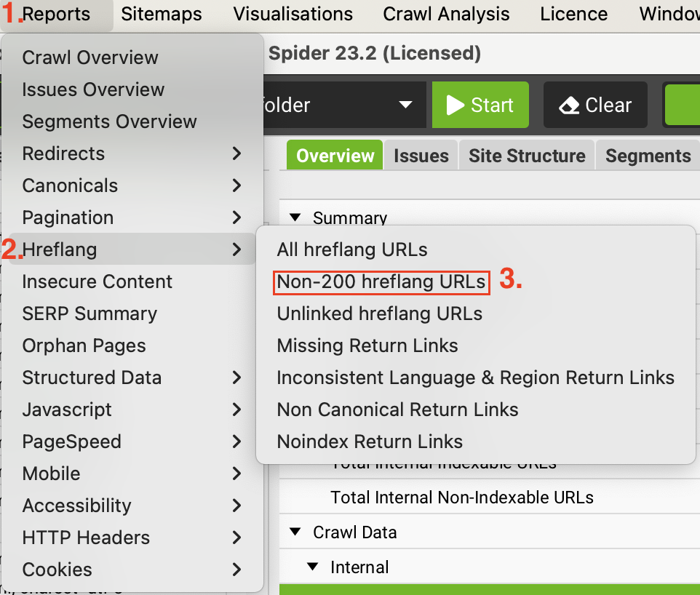This screenshot has height=595, width=700.
Task: Open the Segments tab
Action: point(648,156)
